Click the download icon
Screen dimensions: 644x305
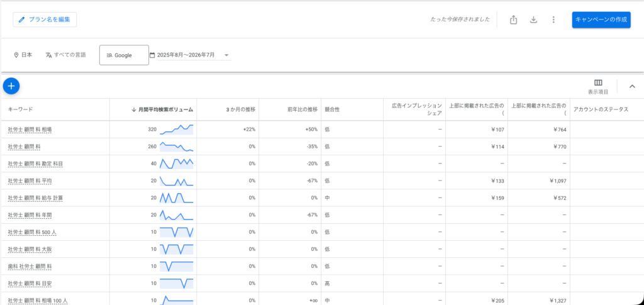[533, 19]
